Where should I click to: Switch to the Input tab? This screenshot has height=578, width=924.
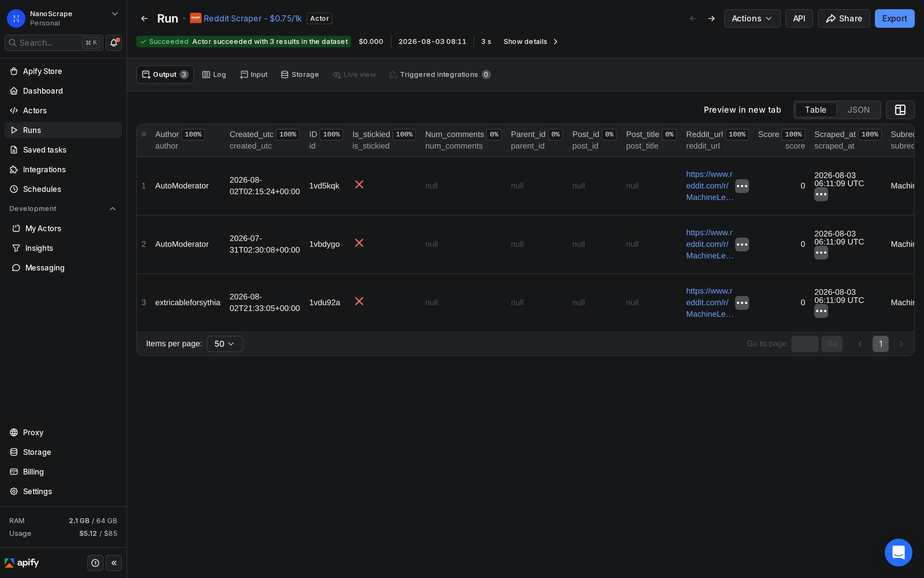pyautogui.click(x=254, y=75)
